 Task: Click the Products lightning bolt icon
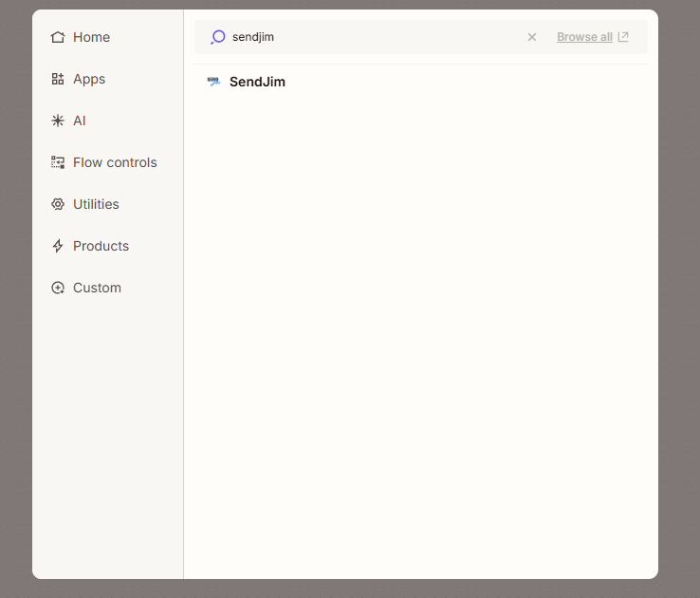58,246
